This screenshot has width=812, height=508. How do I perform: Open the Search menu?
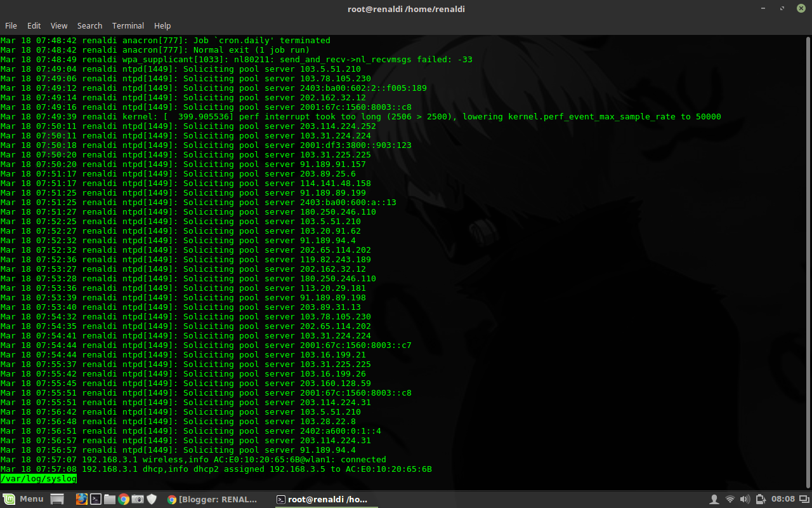[x=89, y=25]
